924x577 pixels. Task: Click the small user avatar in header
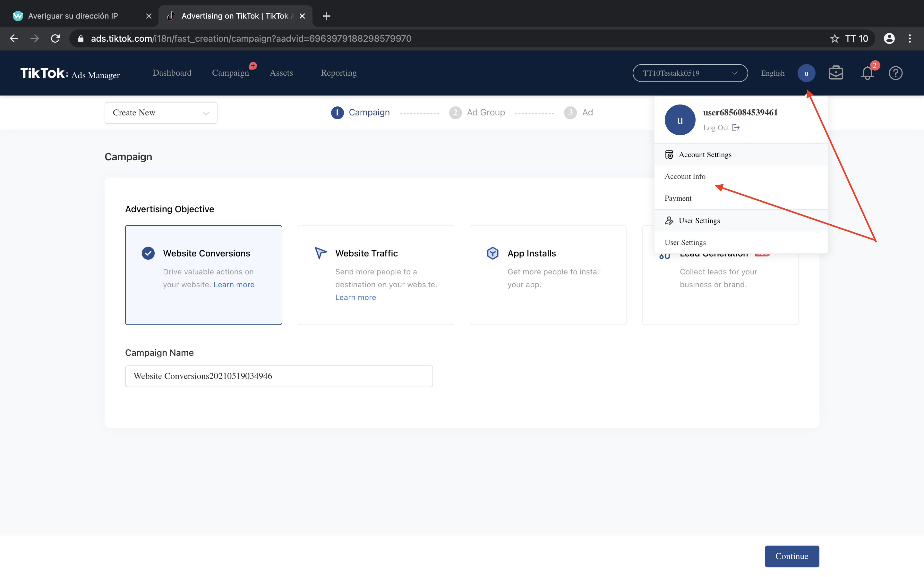[x=806, y=73]
